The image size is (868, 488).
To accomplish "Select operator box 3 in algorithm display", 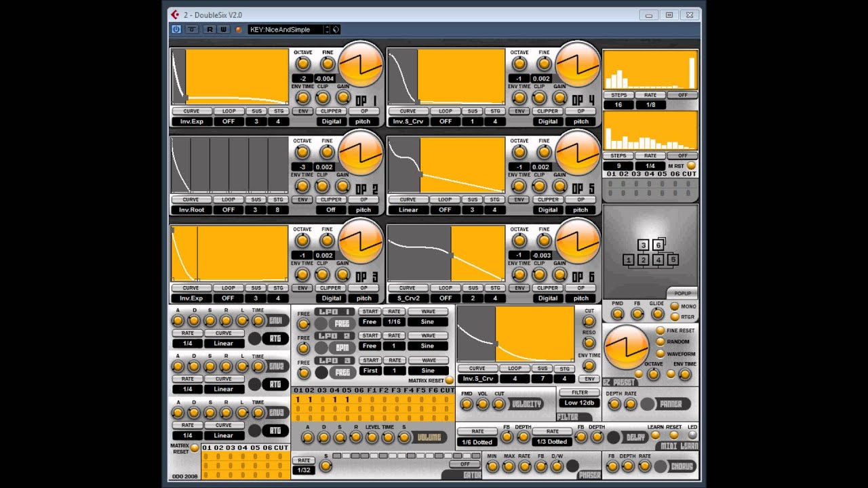I will (644, 245).
